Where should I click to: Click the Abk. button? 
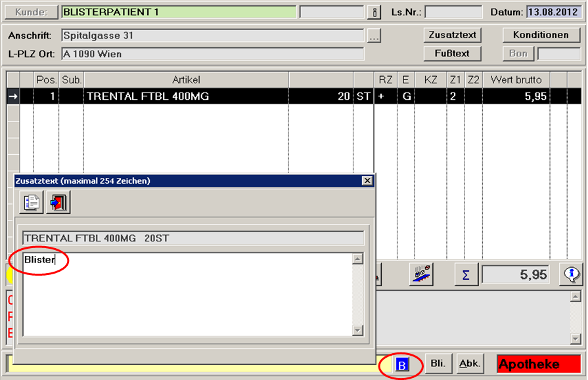tap(469, 363)
